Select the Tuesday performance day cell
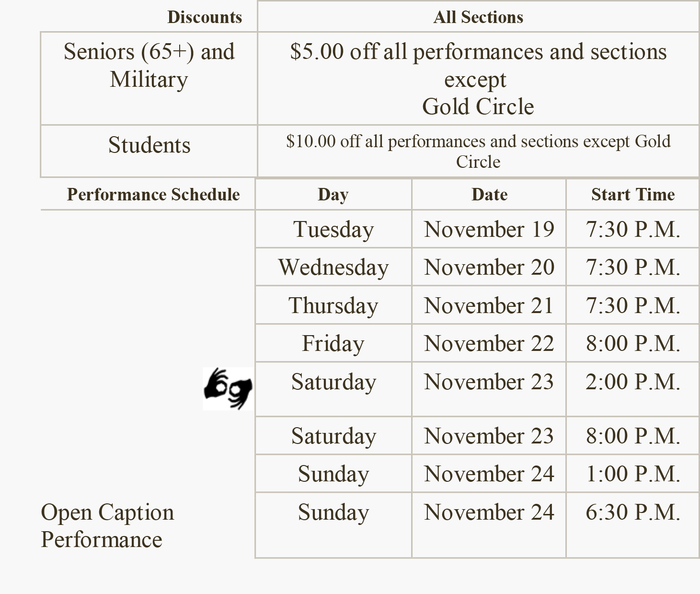 333,229
